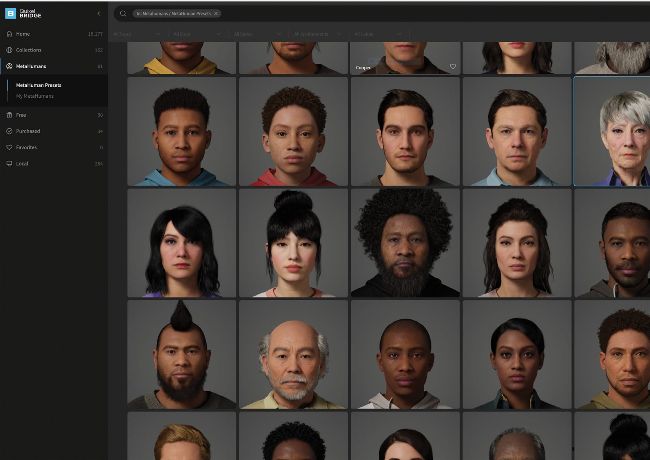The height and width of the screenshot is (460, 650).
Task: Click the MetaHumans sidebar icon
Action: pos(9,66)
